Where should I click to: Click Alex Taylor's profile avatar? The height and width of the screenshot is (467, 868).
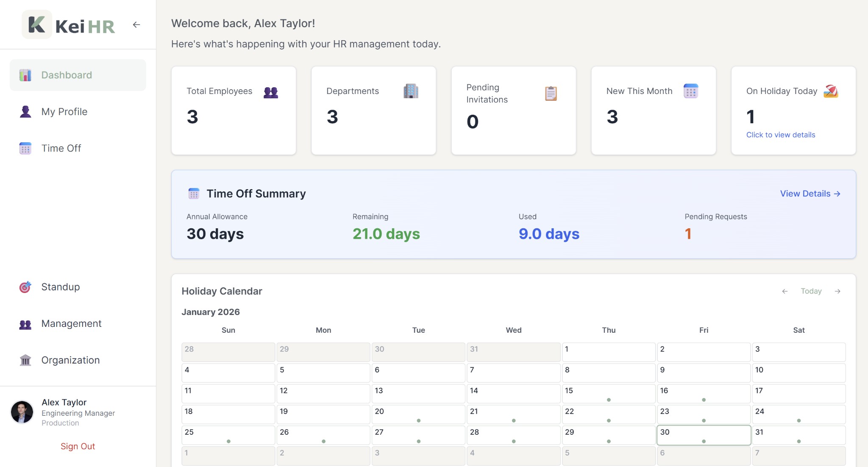click(22, 412)
